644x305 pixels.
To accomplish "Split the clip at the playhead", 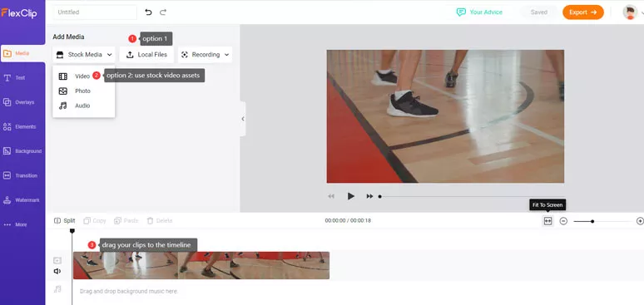I will [64, 221].
